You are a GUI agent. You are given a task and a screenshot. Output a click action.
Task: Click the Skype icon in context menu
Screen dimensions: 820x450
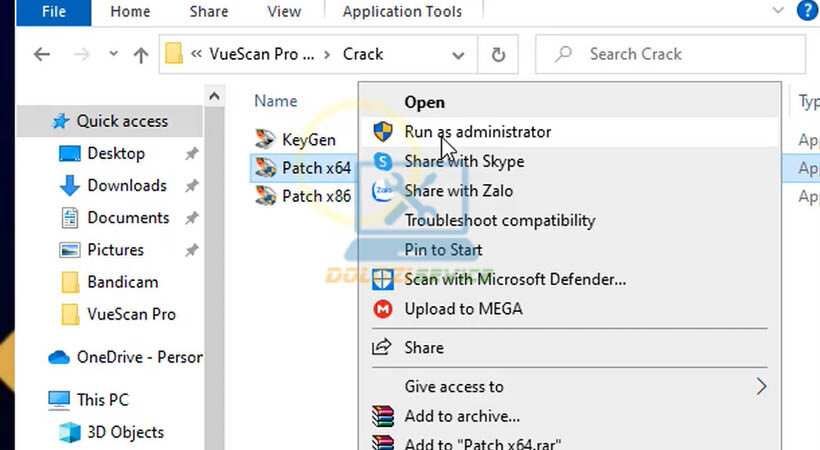(x=383, y=161)
